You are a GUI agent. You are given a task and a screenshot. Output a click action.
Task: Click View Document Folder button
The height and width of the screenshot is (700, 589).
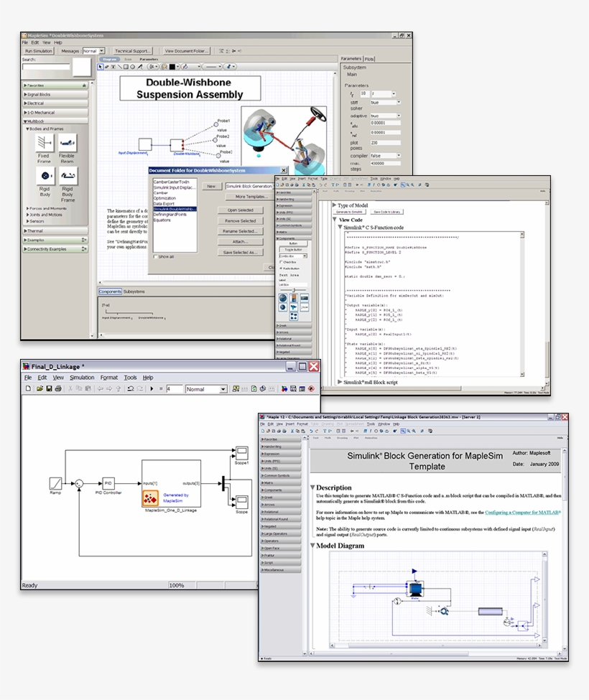186,51
